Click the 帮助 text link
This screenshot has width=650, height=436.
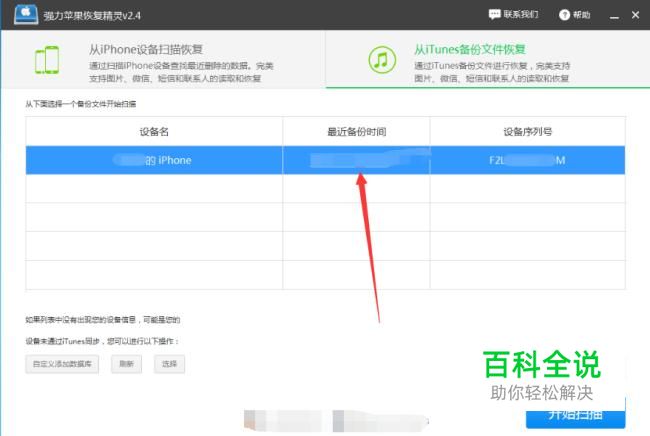(581, 15)
